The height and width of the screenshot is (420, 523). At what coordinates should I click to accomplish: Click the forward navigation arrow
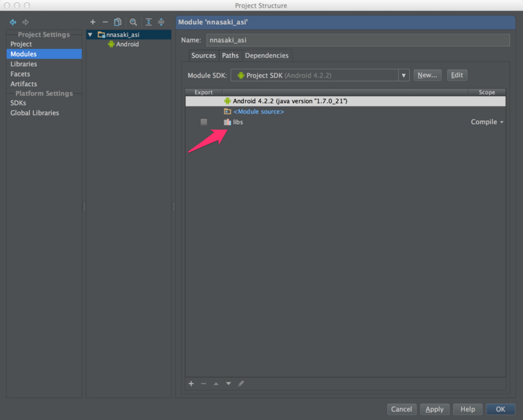pos(25,22)
